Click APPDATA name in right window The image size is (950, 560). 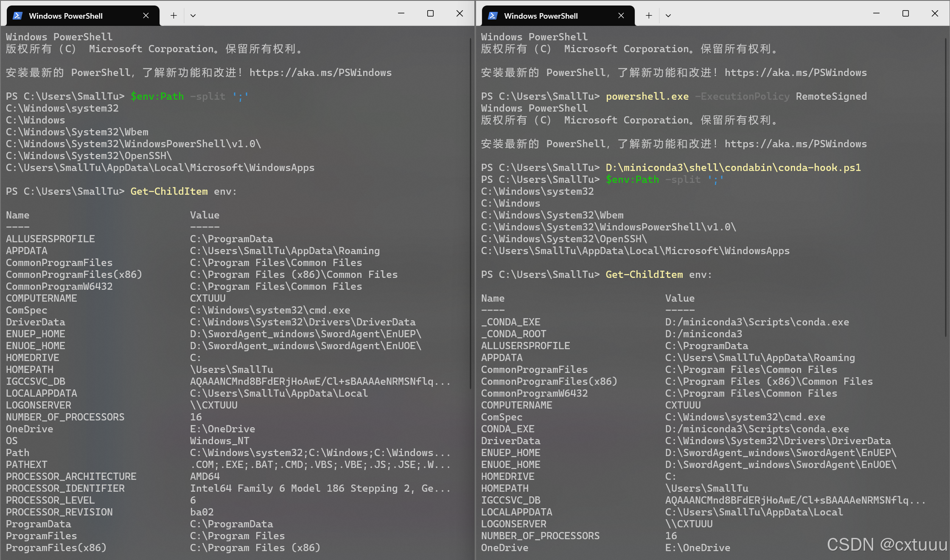pyautogui.click(x=502, y=358)
